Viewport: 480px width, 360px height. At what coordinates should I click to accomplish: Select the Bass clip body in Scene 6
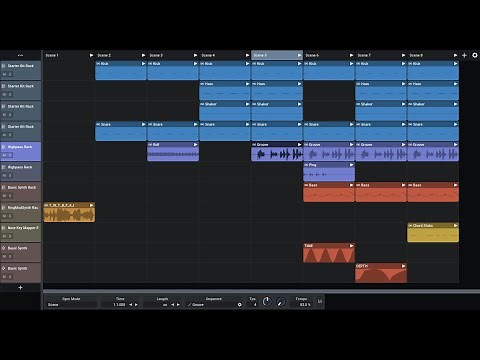(329, 195)
